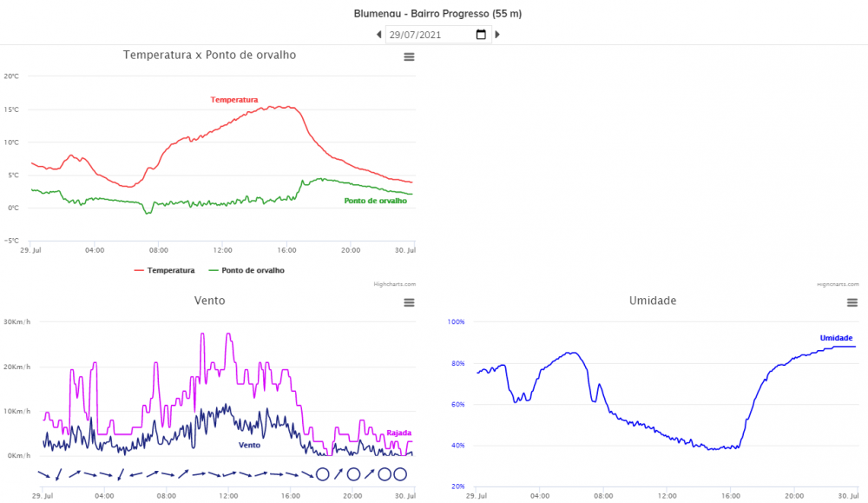Click the last calm-wind circle marker

pyautogui.click(x=400, y=474)
